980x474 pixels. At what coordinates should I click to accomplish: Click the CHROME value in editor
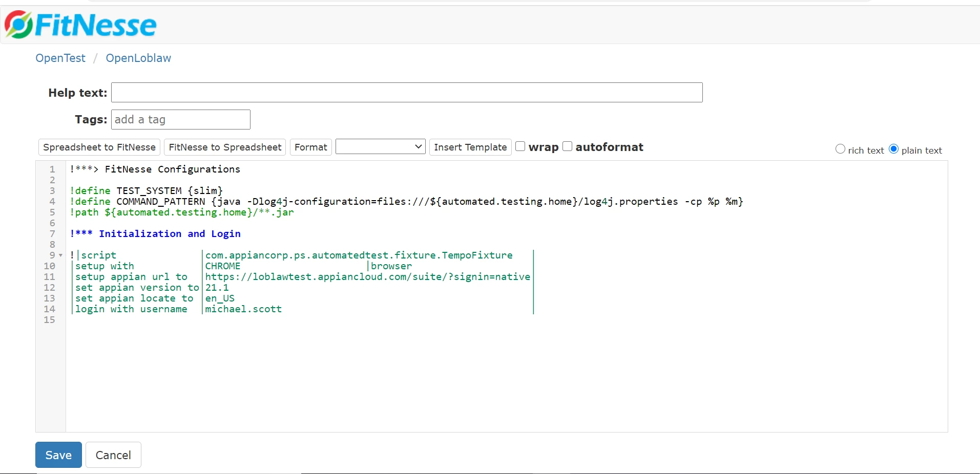pos(223,266)
